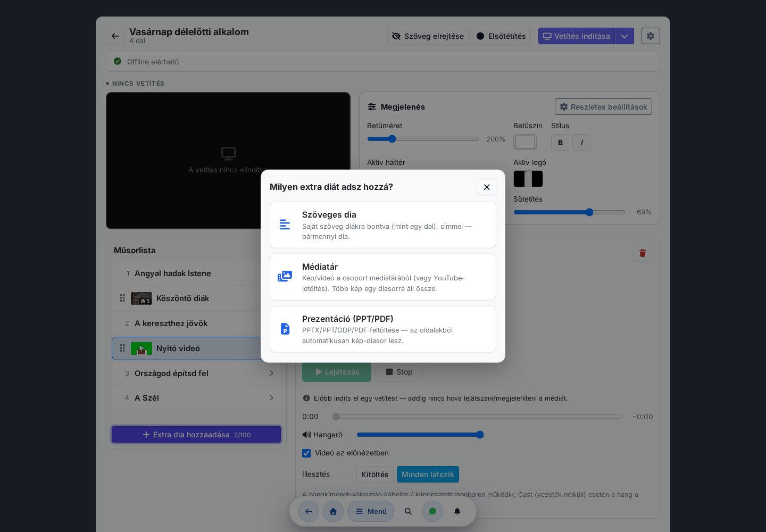Click Extra dia hozzáadása button

pyautogui.click(x=196, y=435)
